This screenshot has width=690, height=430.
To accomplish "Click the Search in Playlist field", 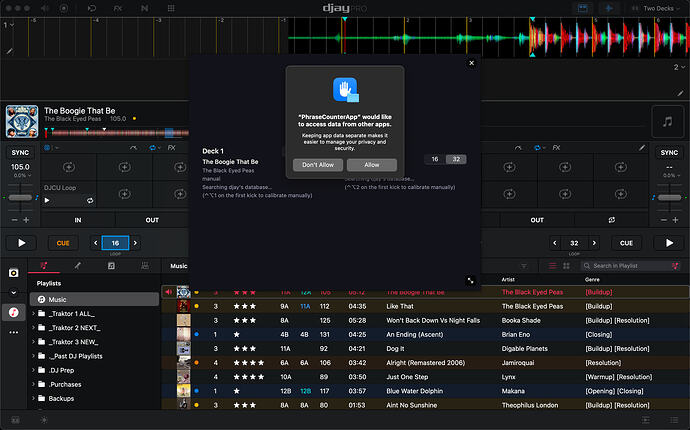I will coord(629,265).
